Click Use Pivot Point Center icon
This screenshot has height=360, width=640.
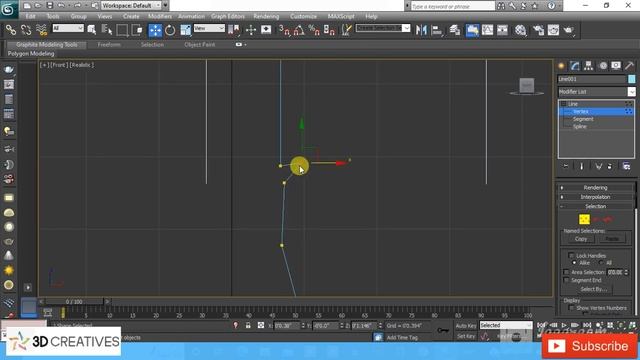pos(234,30)
